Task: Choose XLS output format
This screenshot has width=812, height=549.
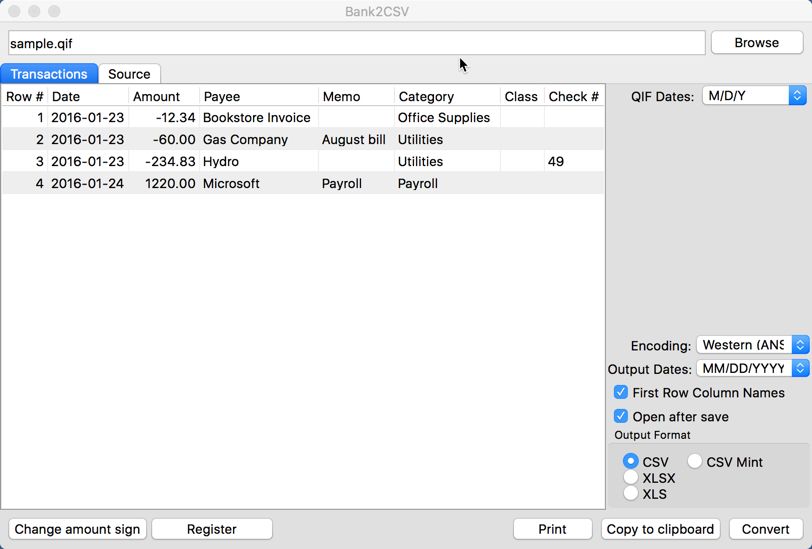Action: [x=631, y=493]
